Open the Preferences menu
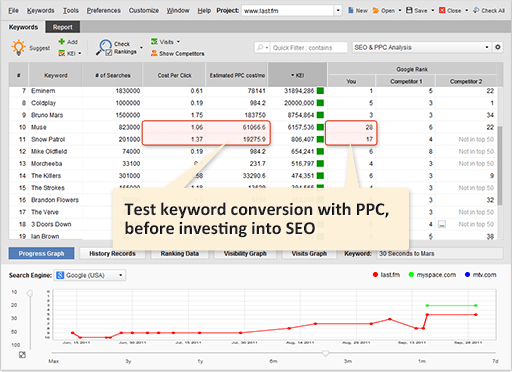Image resolution: width=512 pixels, height=372 pixels. (104, 11)
